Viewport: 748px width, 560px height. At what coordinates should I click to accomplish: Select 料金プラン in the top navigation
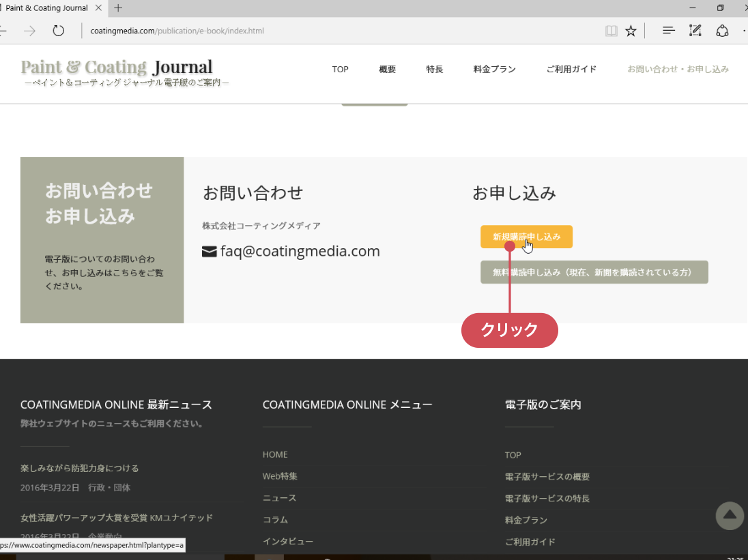494,70
